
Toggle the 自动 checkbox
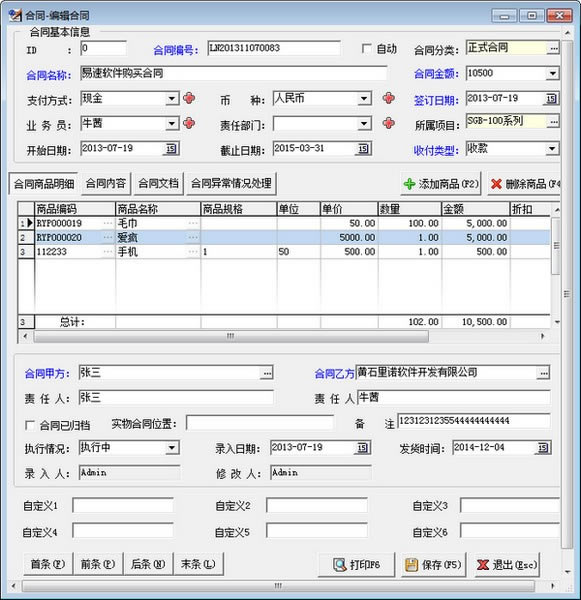[366, 49]
